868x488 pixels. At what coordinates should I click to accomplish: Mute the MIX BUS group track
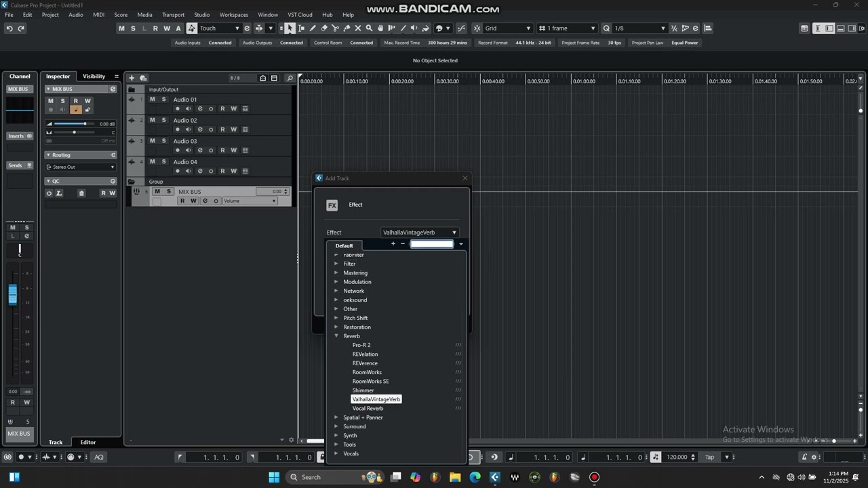[x=157, y=192]
